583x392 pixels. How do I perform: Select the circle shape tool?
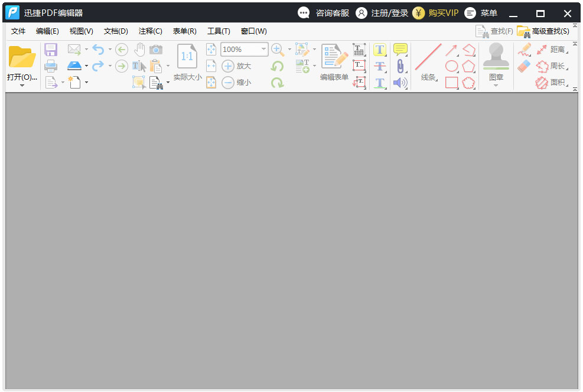[452, 65]
